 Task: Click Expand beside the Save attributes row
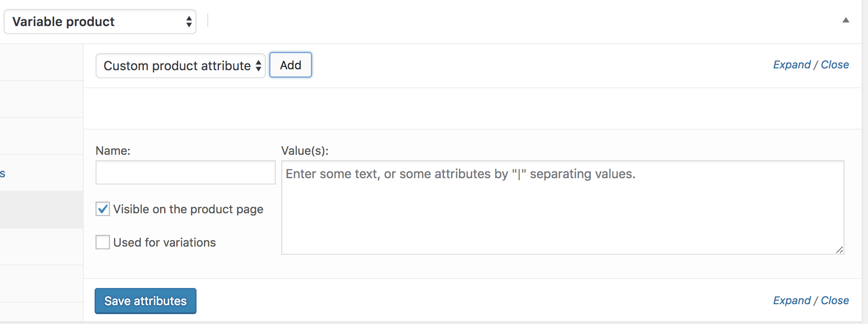[x=791, y=300]
